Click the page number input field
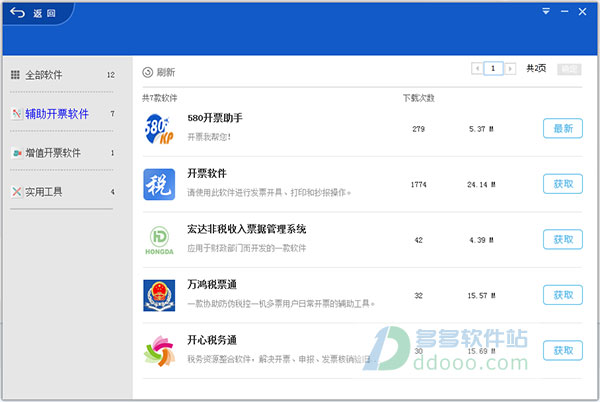 point(493,68)
